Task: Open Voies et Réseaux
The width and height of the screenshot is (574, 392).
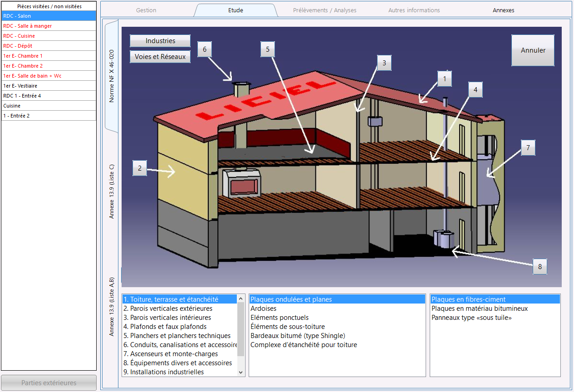Action: [x=160, y=57]
